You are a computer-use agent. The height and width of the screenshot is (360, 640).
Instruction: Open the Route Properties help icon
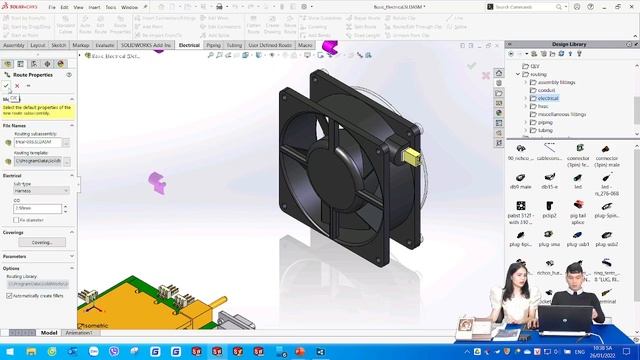point(69,75)
